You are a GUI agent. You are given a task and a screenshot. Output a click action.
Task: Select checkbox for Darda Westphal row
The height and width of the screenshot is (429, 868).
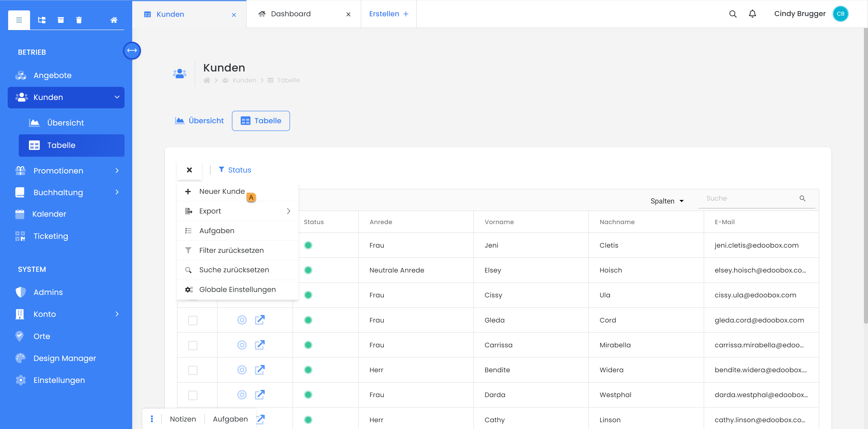point(193,395)
